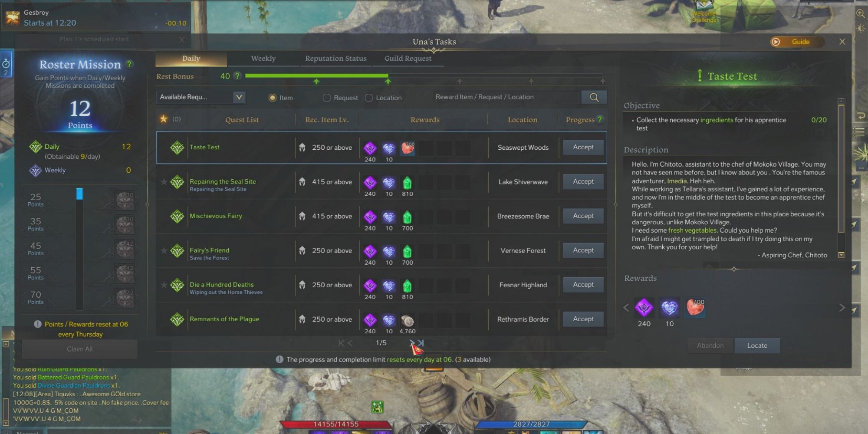The image size is (868, 434).
Task: Click the heart reward icon in Taste Test row
Action: [407, 148]
